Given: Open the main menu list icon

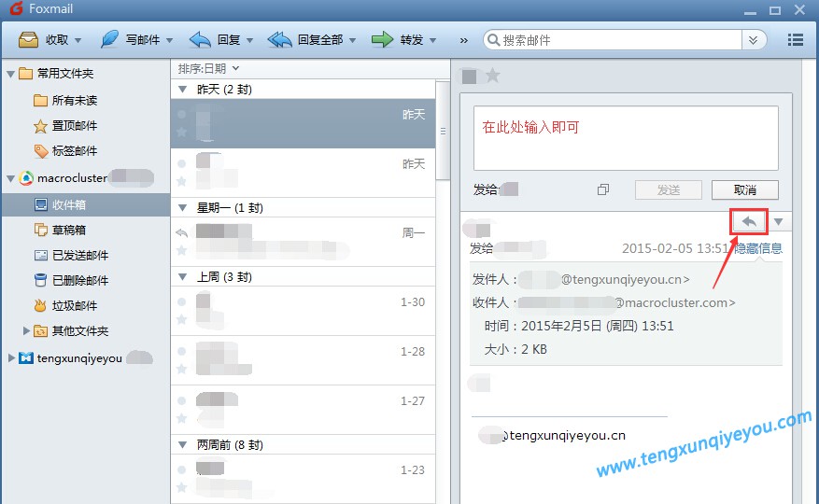Looking at the screenshot, I should tap(796, 40).
